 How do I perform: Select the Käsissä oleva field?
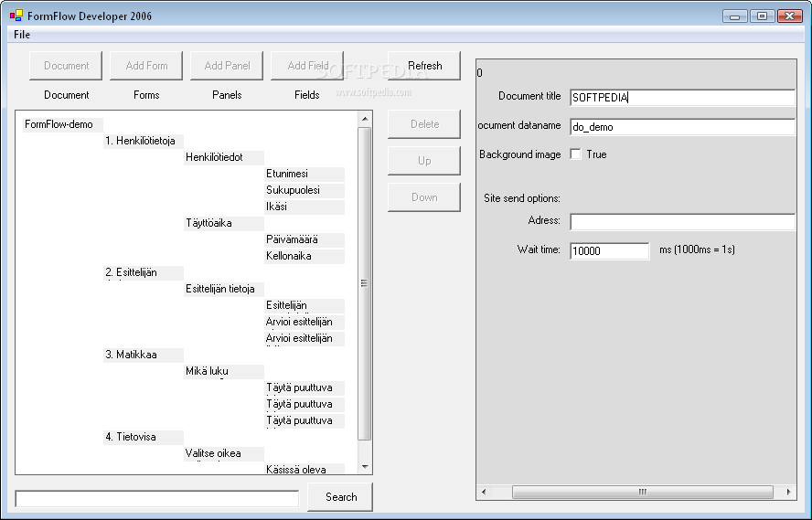coord(304,470)
